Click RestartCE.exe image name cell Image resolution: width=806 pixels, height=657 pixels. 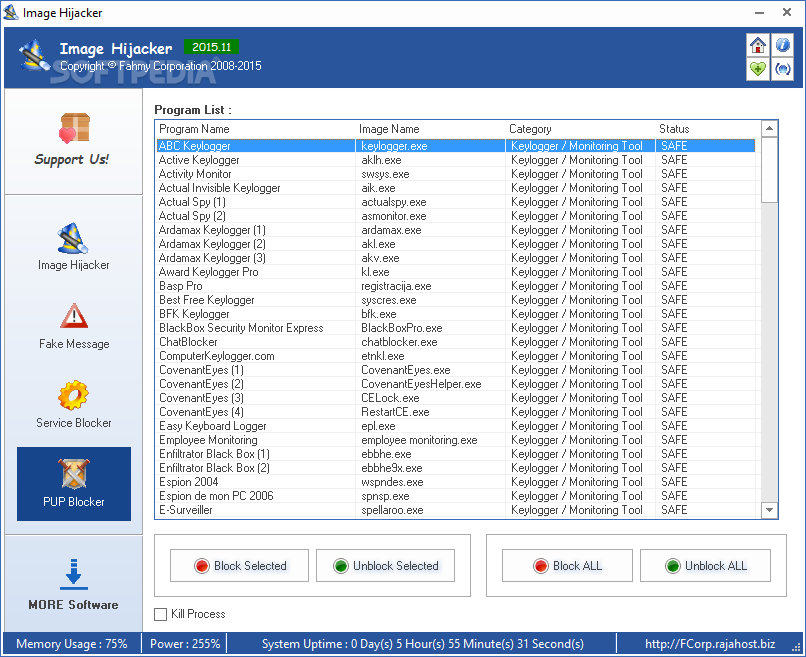coord(395,412)
